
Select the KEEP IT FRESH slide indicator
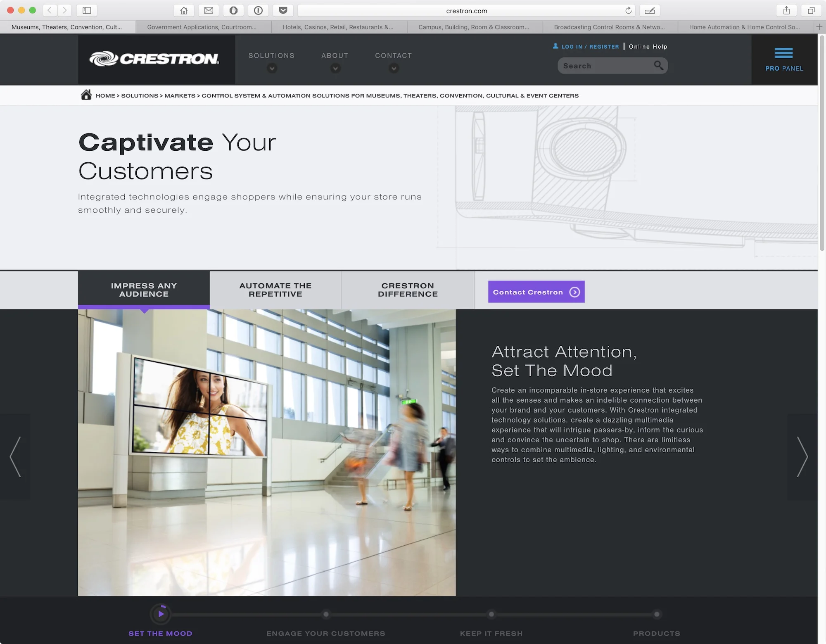pyautogui.click(x=491, y=614)
